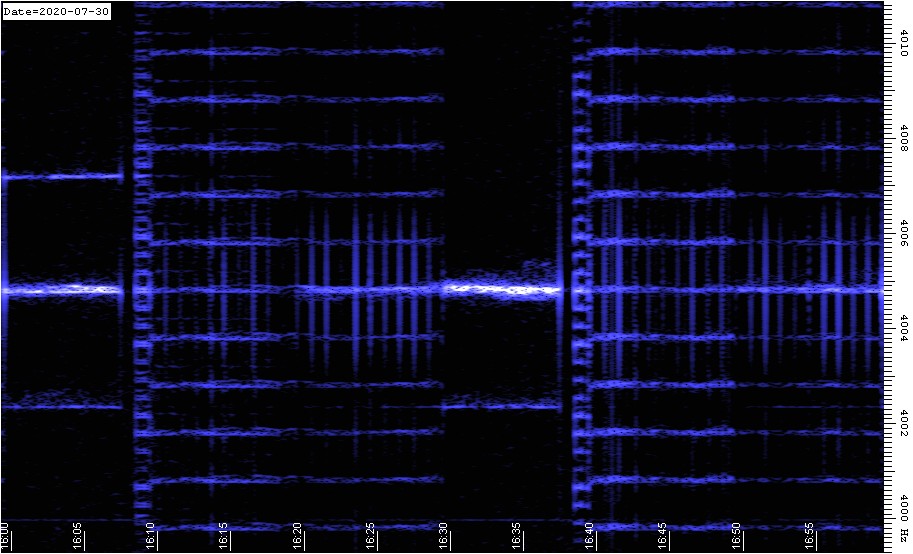Select the 16:05 time axis label
The width and height of the screenshot is (913, 554).
(79, 536)
